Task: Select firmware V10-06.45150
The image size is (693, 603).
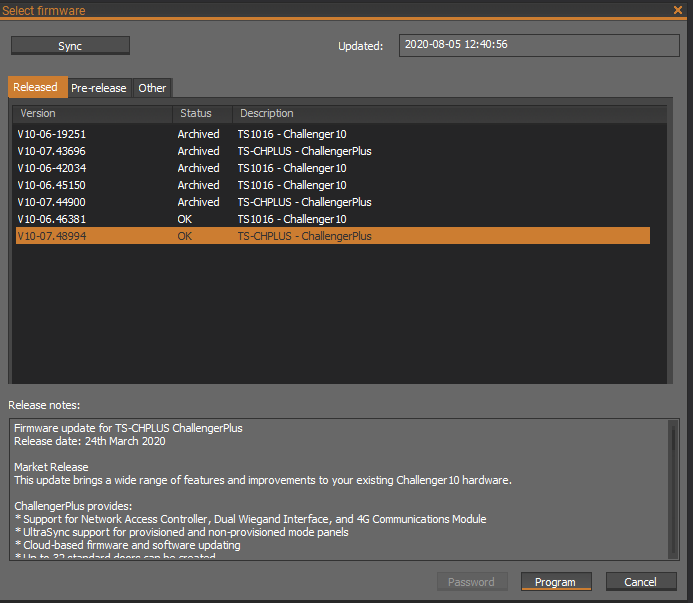Action: click(x=333, y=185)
